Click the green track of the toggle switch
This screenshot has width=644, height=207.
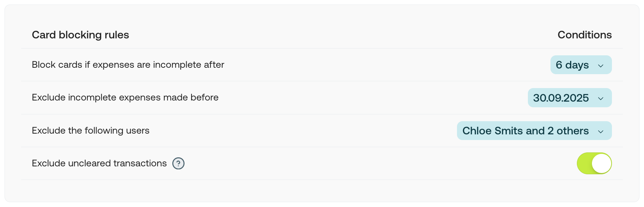584,163
